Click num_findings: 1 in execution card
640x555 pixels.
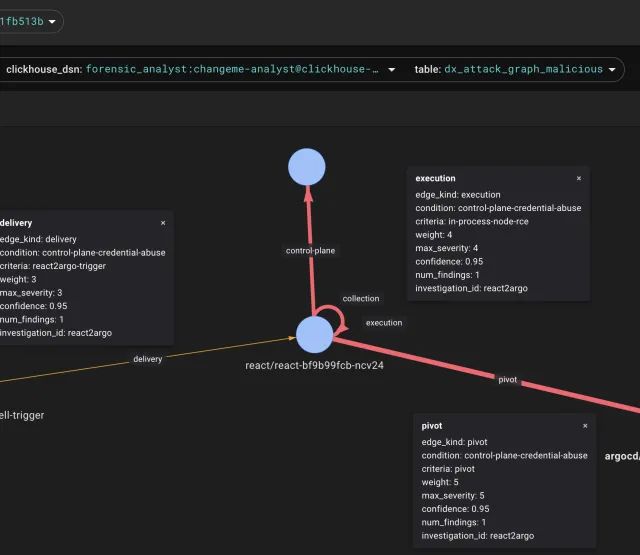(447, 275)
